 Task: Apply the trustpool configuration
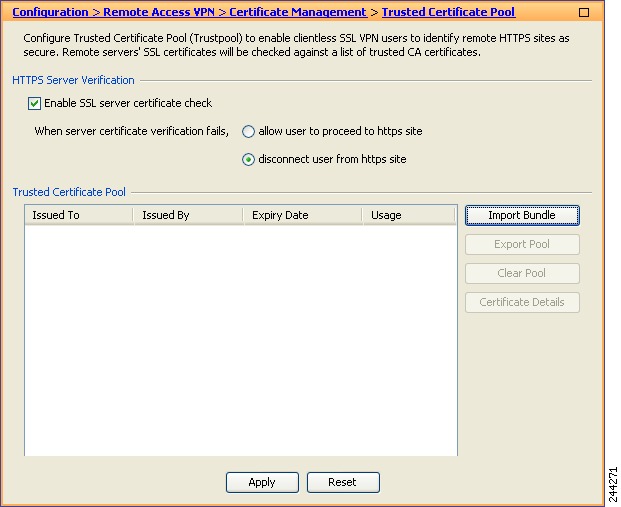[262, 482]
